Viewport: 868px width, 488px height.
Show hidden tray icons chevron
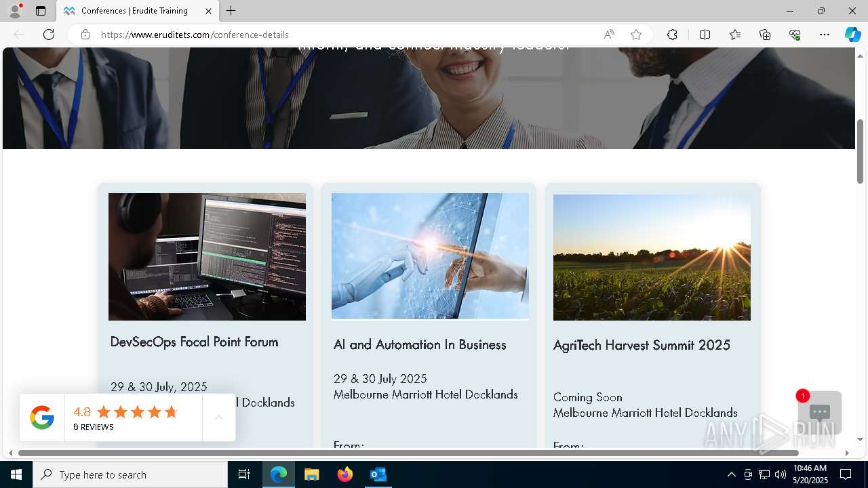pos(731,474)
